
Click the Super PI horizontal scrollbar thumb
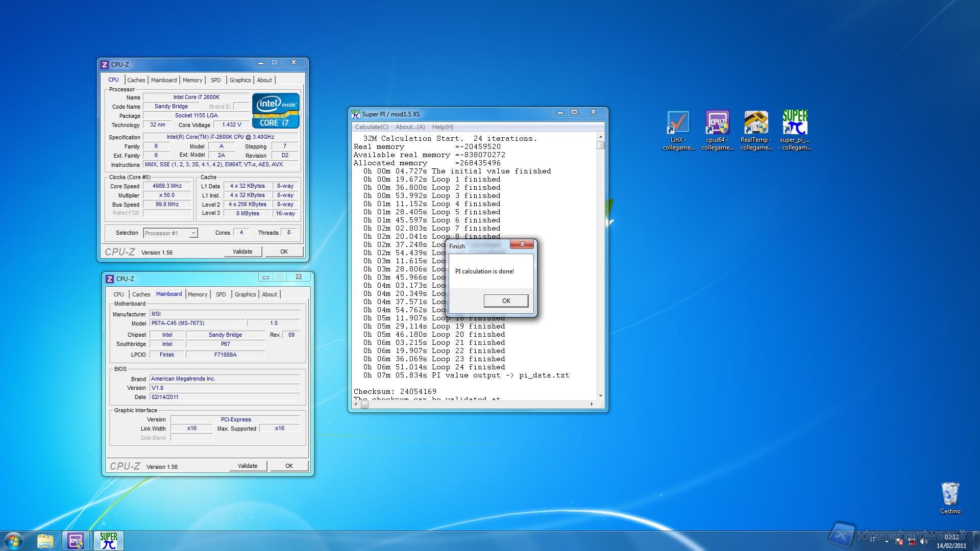364,405
